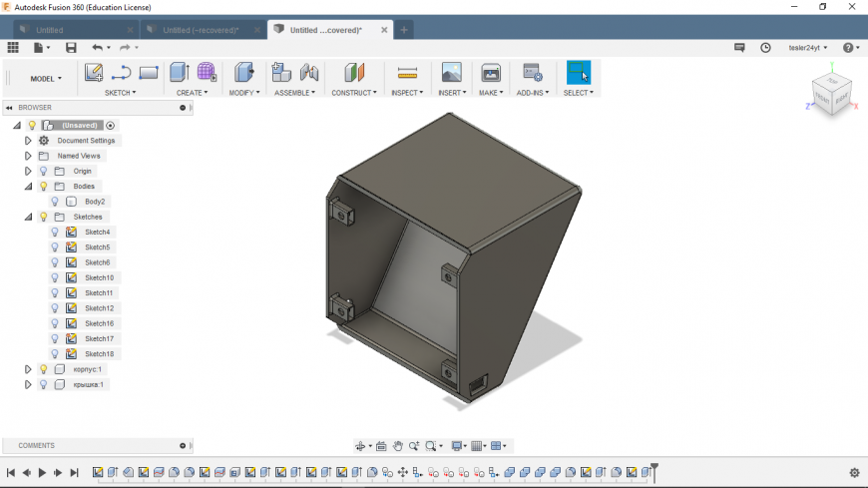The image size is (868, 488).
Task: Hide Body2 using its lightbulb
Action: coord(55,202)
